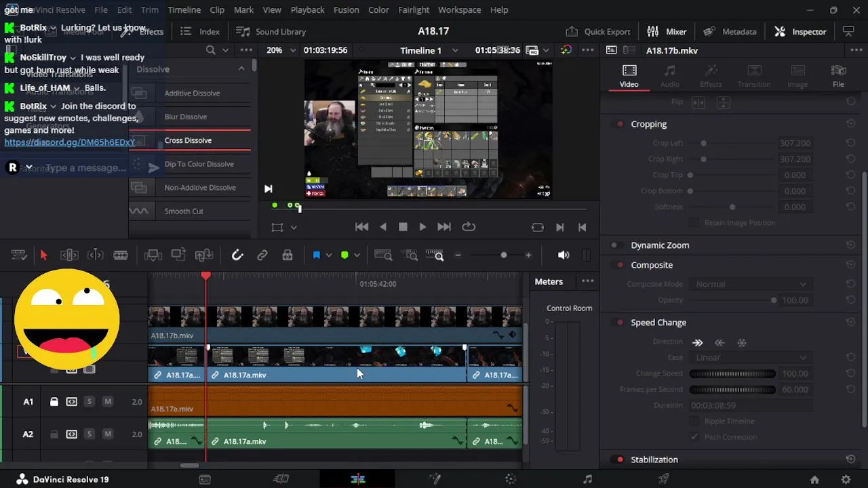Open the Fairlight menu
The width and height of the screenshot is (868, 488).
pyautogui.click(x=414, y=9)
